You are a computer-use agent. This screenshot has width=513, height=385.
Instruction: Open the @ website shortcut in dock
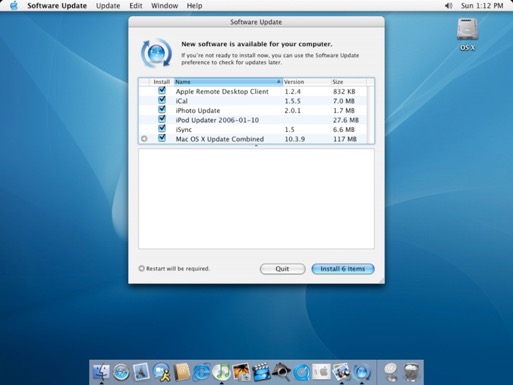[390, 372]
